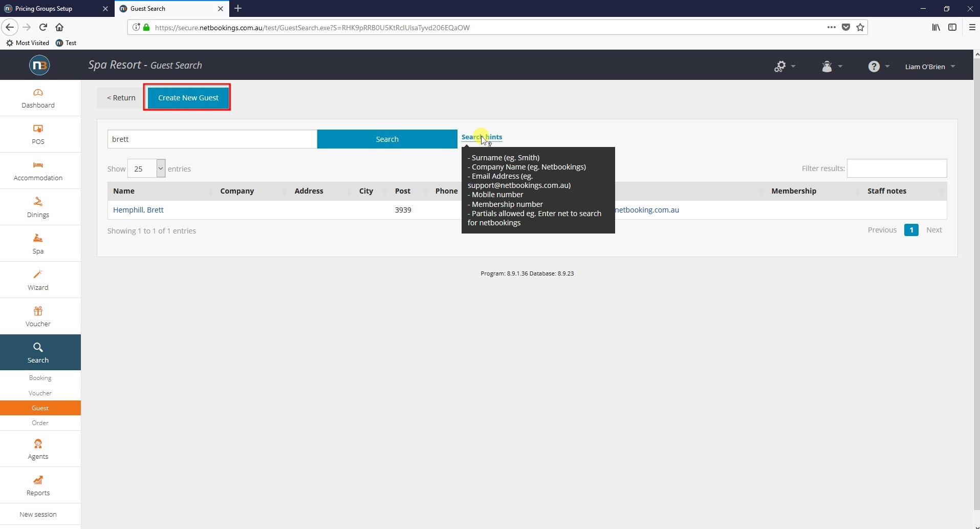Screen dimensions: 980x529
Task: Open the Spa sidebar icon
Action: [x=38, y=238]
